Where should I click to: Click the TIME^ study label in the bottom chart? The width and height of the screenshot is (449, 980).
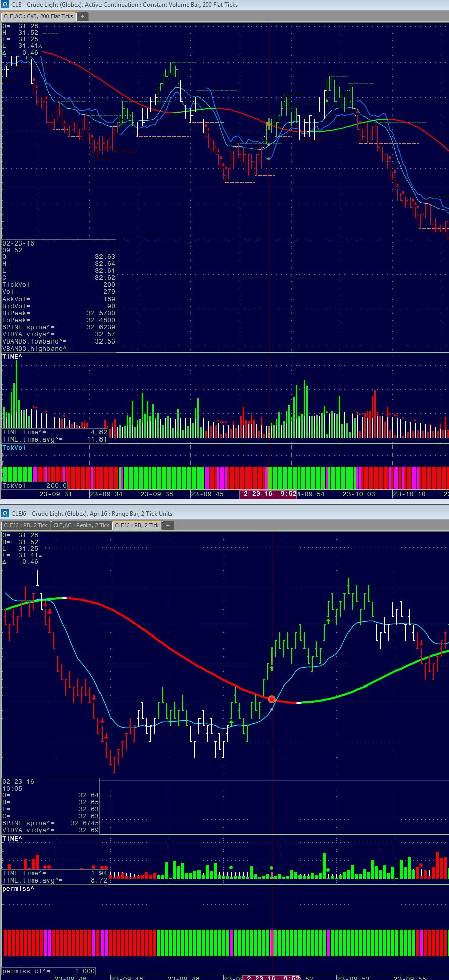pos(12,839)
